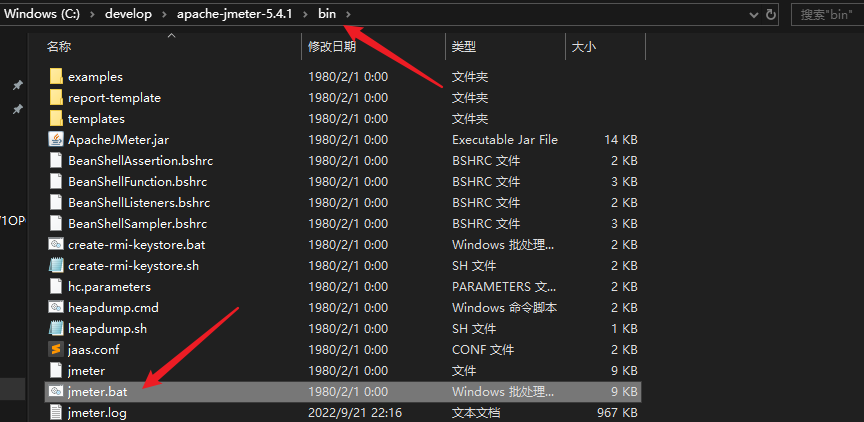Click the 搜索"bin" search field
864x422 pixels.
(827, 15)
